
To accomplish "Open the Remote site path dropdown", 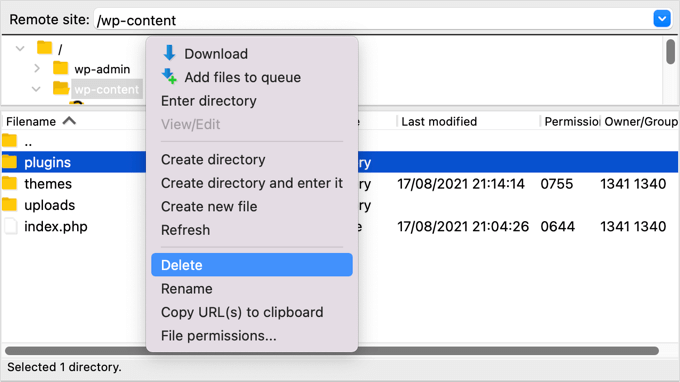I will tap(662, 19).
